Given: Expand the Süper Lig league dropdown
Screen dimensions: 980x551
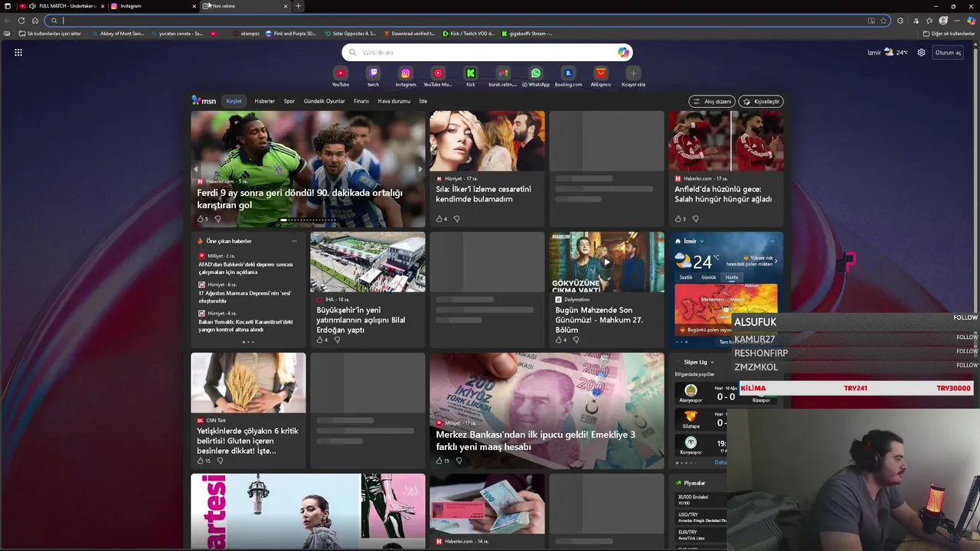Looking at the screenshot, I should (712, 362).
